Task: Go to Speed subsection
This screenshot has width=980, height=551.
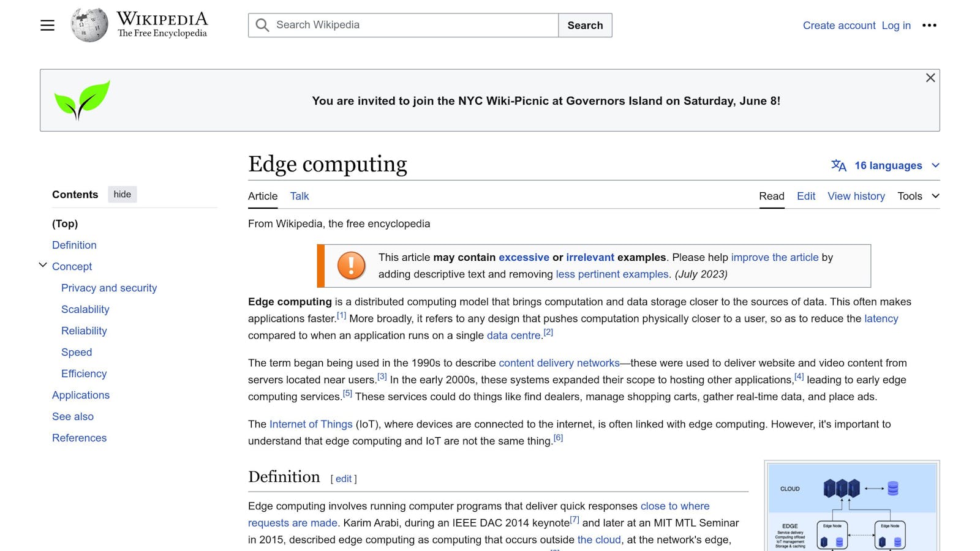Action: pos(77,352)
